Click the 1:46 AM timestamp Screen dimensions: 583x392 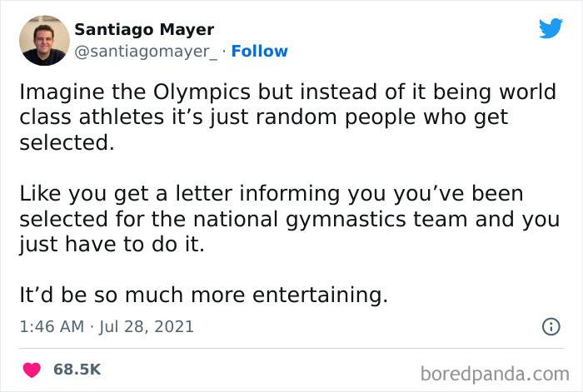point(51,327)
